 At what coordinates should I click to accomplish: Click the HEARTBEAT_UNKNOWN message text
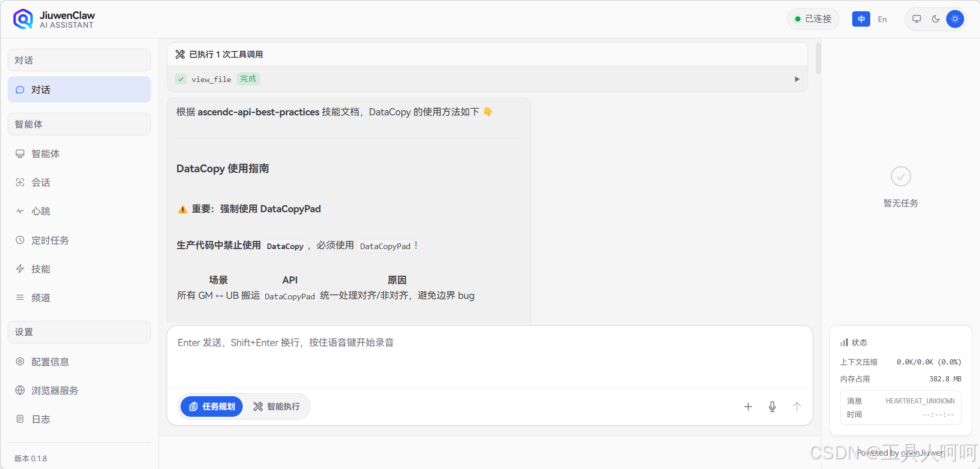pos(920,401)
